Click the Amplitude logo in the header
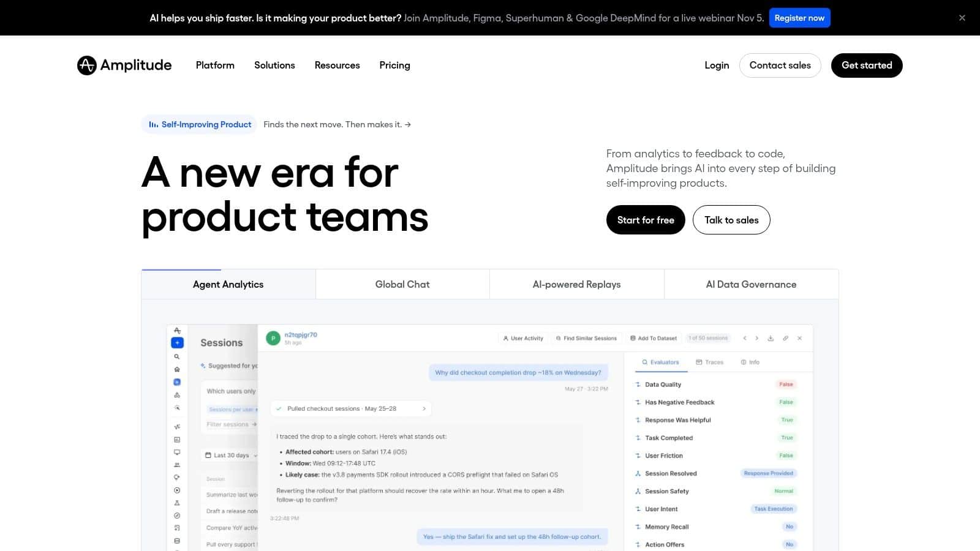The image size is (980, 551). point(124,65)
